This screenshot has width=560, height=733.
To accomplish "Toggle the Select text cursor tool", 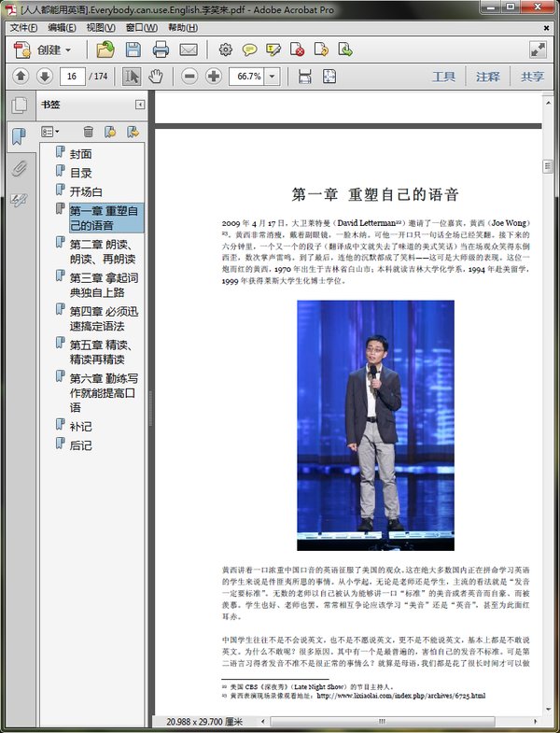I will click(132, 77).
